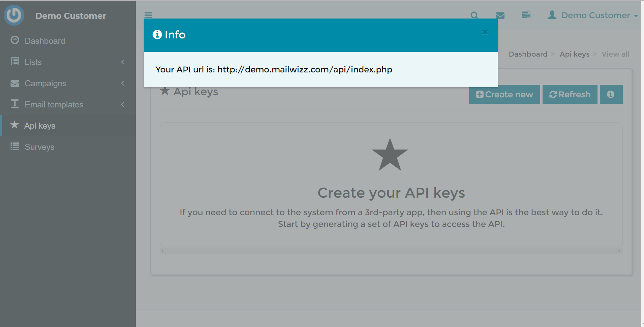This screenshot has height=327, width=644.
Task: Click the Create your API keys heading
Action: pyautogui.click(x=391, y=193)
